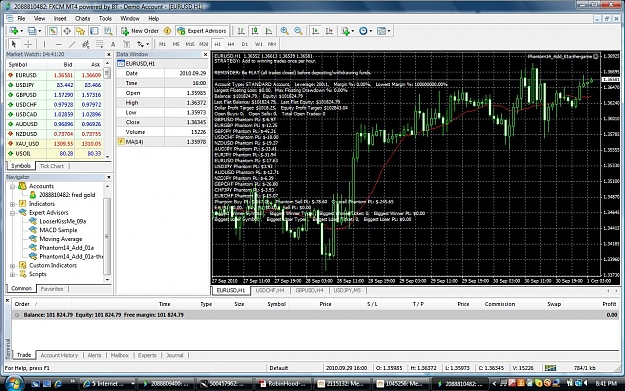Screen dimensions: 625x391
Task: Select the MACD Sample expert advisor
Action: click(58, 230)
